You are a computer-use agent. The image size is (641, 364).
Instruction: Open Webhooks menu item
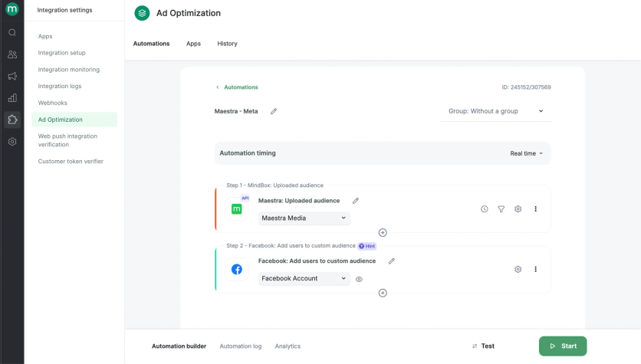pos(52,103)
